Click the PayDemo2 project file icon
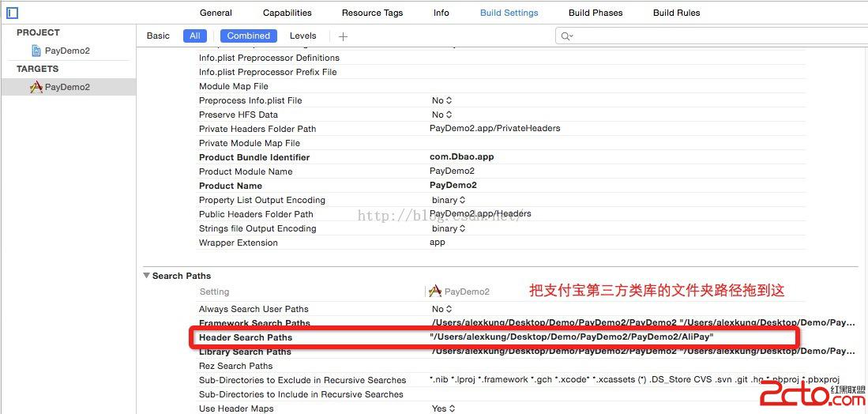The width and height of the screenshot is (868, 414). [36, 51]
